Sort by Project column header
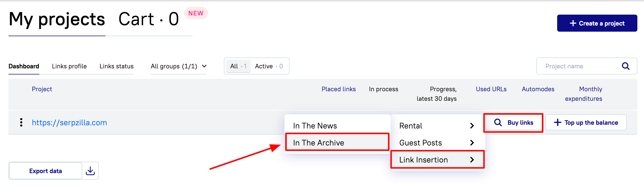This screenshot has height=196, width=644. point(42,89)
